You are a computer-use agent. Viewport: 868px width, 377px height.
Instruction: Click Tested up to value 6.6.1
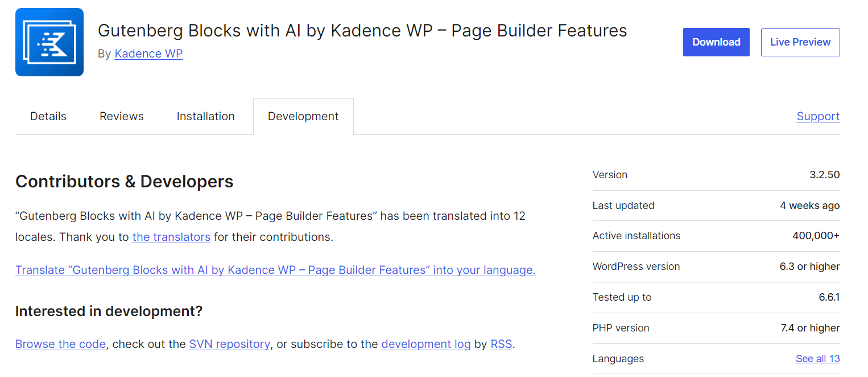click(829, 297)
